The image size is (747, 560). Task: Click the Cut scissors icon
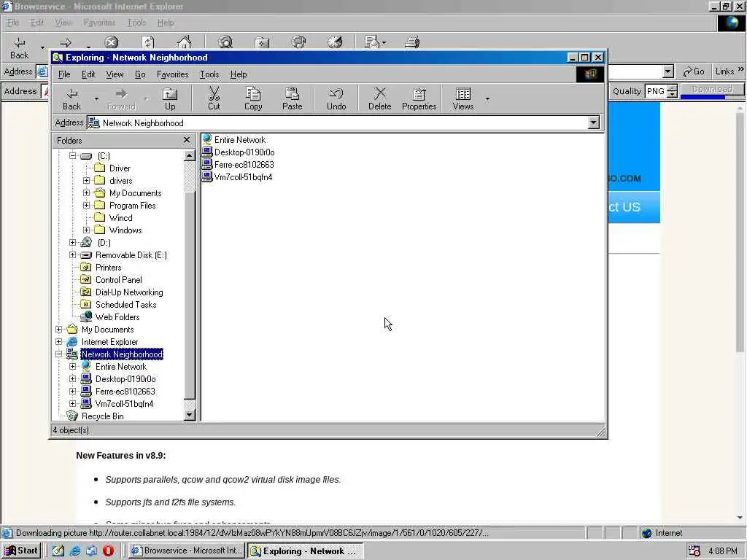pos(214,98)
